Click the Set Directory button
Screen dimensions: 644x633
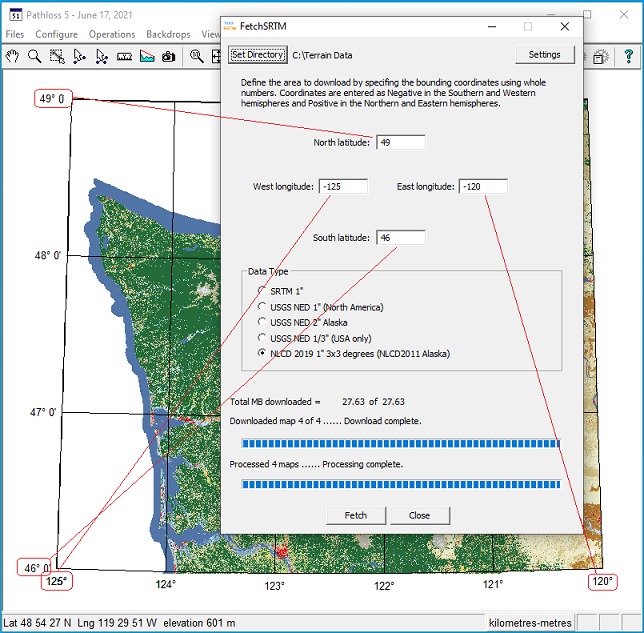pos(258,55)
